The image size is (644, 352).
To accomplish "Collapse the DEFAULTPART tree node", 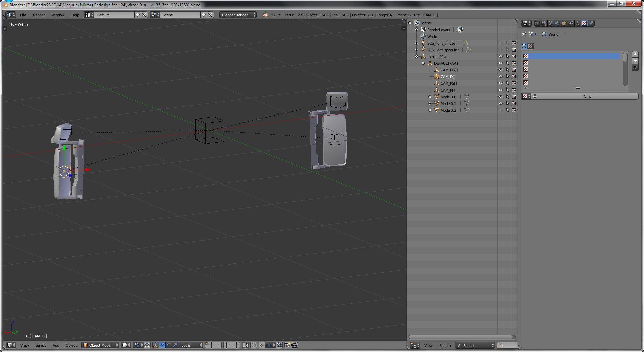I will pos(423,63).
